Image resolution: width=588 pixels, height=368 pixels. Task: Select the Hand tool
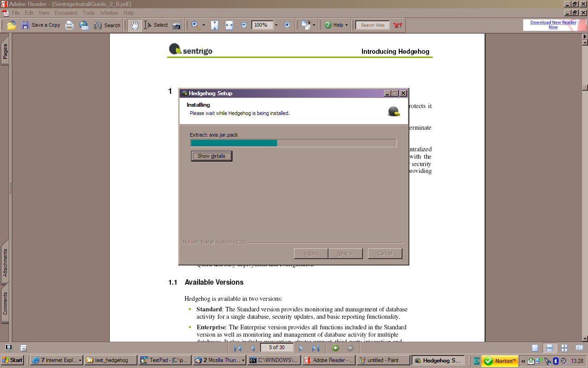(134, 25)
